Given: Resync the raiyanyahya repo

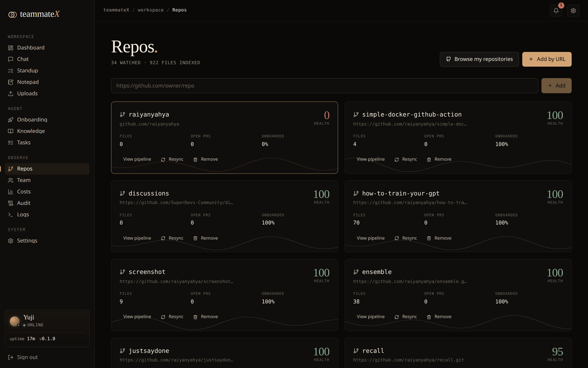Looking at the screenshot, I should [x=172, y=159].
